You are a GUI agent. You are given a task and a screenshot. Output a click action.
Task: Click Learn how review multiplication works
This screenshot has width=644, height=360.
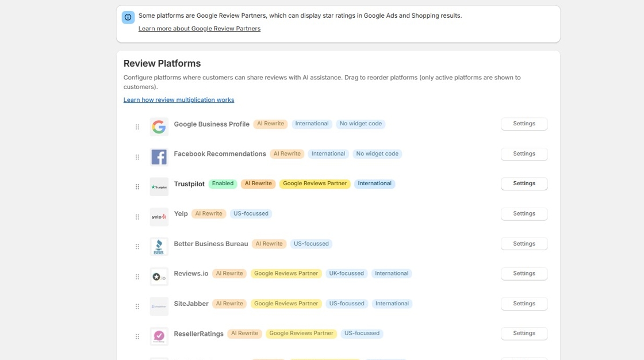click(178, 99)
